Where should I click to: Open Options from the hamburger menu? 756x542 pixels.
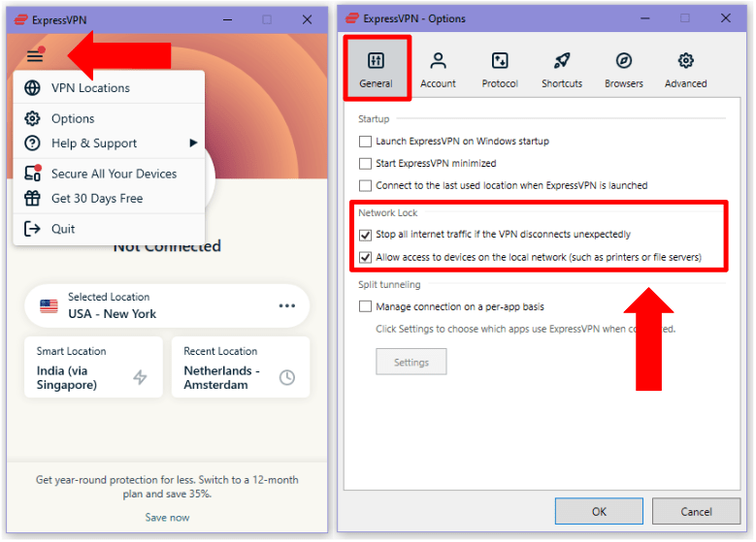[109, 118]
